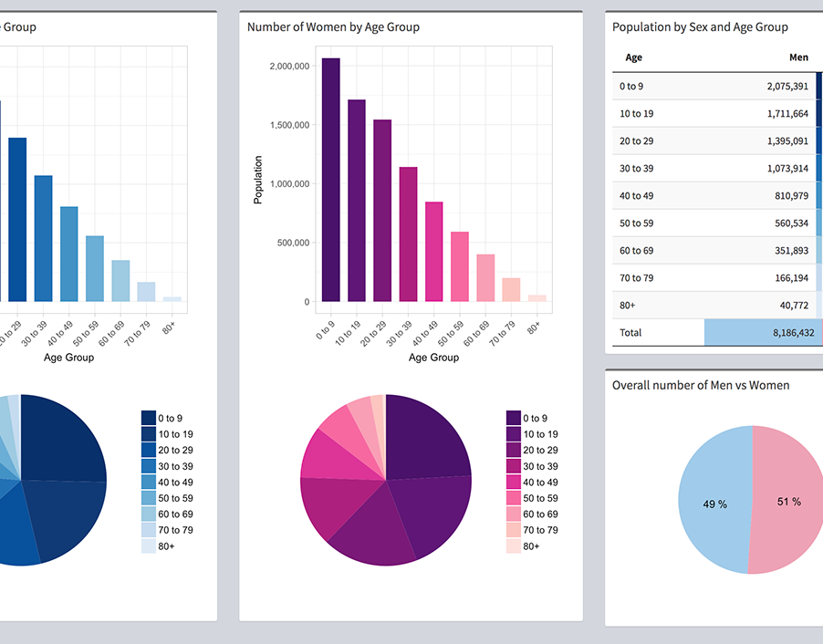The width and height of the screenshot is (823, 644).
Task: Click the Men column header in population table
Action: (798, 57)
